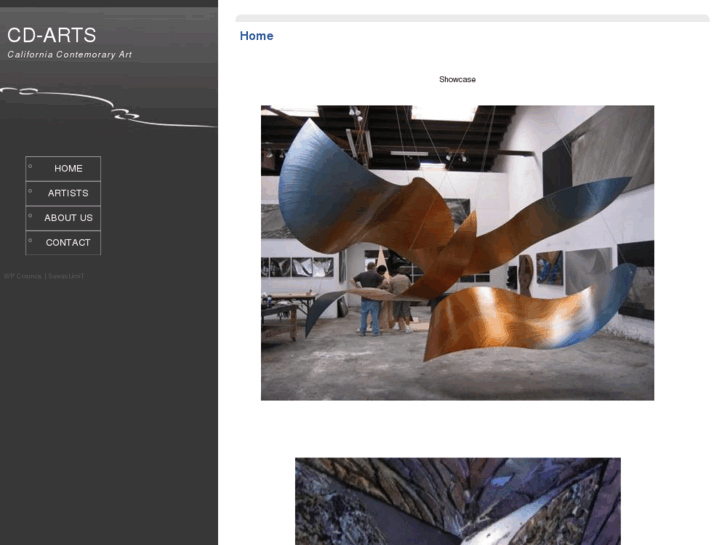Click the blue Home page heading
The height and width of the screenshot is (545, 727).
tap(256, 36)
